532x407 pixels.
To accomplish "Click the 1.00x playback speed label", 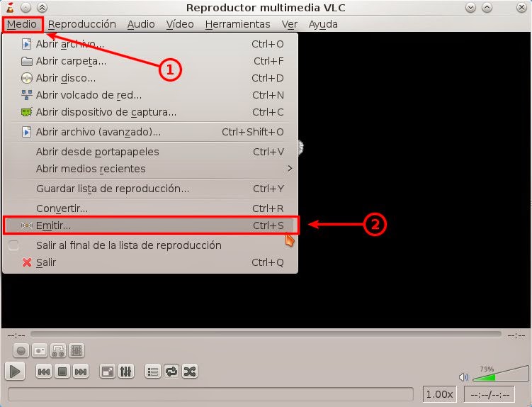I will click(439, 394).
